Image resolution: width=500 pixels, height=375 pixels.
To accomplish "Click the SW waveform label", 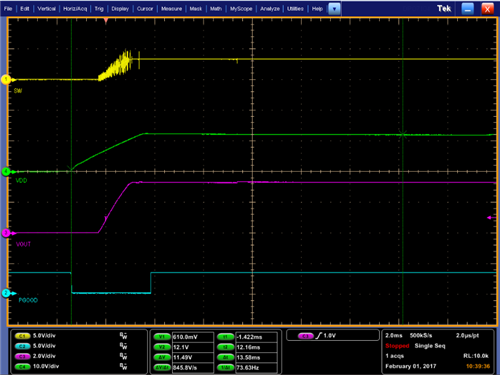I will point(18,91).
